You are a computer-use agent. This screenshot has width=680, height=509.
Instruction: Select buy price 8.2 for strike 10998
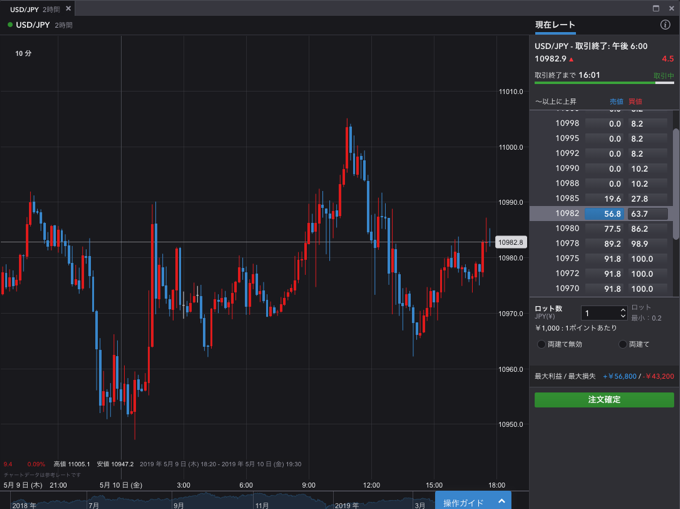click(648, 124)
